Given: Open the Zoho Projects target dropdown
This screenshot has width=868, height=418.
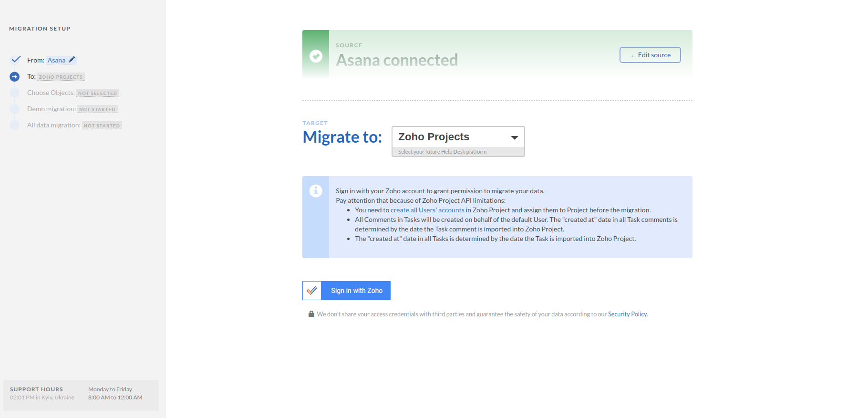Looking at the screenshot, I should click(x=451, y=137).
